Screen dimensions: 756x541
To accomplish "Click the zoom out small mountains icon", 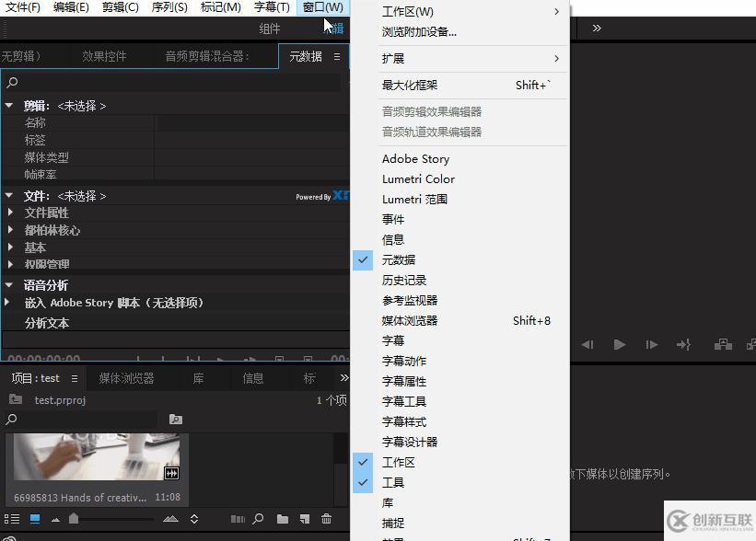I will click(55, 519).
